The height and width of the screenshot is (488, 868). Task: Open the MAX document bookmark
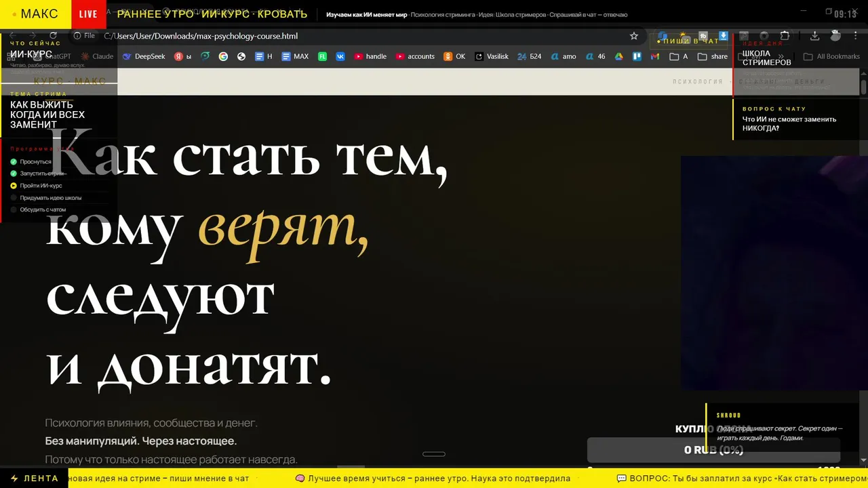[x=295, y=56]
